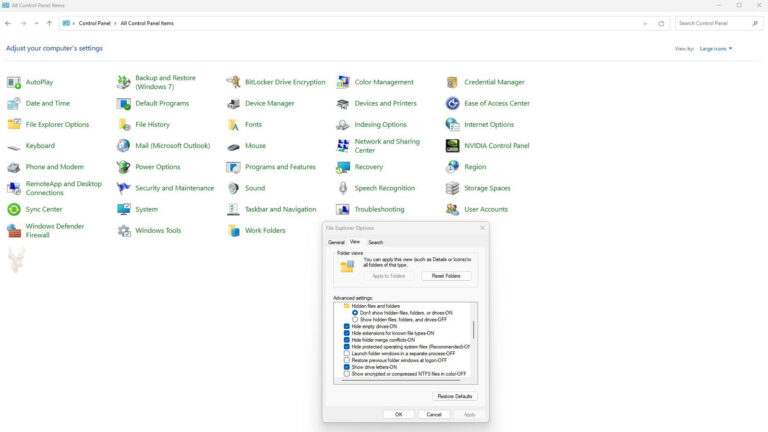Toggle Hide folder merge conflicts checkbox
This screenshot has width=768, height=432.
347,340
